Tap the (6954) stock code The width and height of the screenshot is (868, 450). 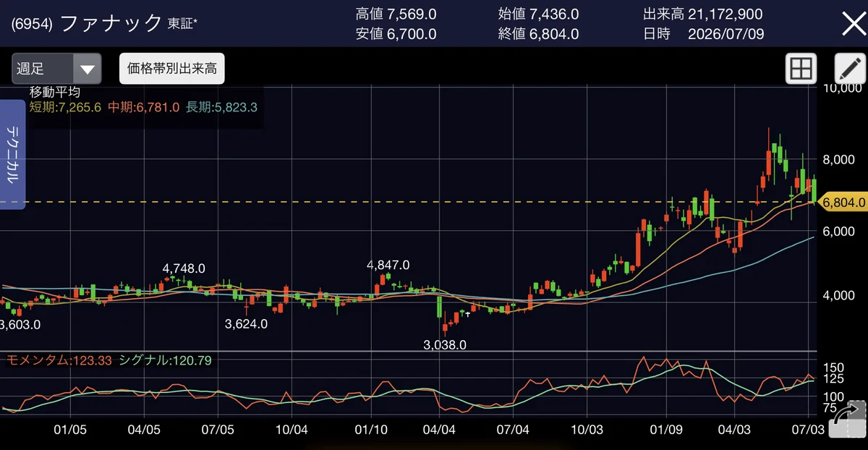point(32,24)
